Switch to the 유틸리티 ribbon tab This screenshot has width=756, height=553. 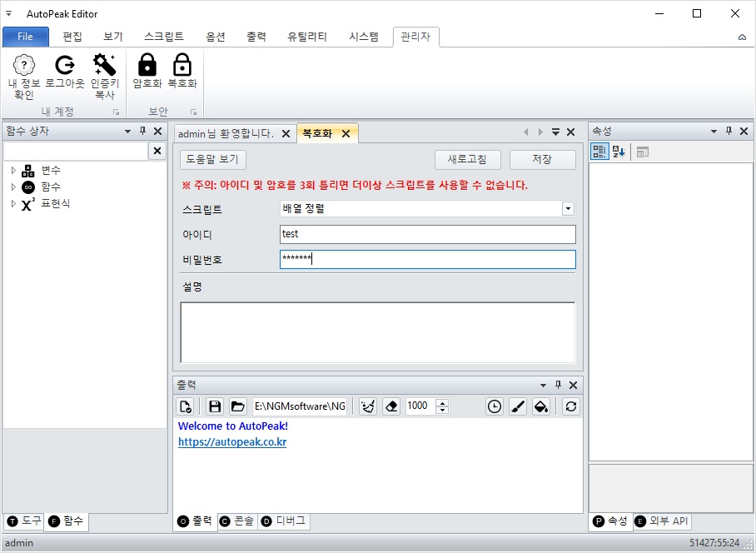pyautogui.click(x=307, y=37)
